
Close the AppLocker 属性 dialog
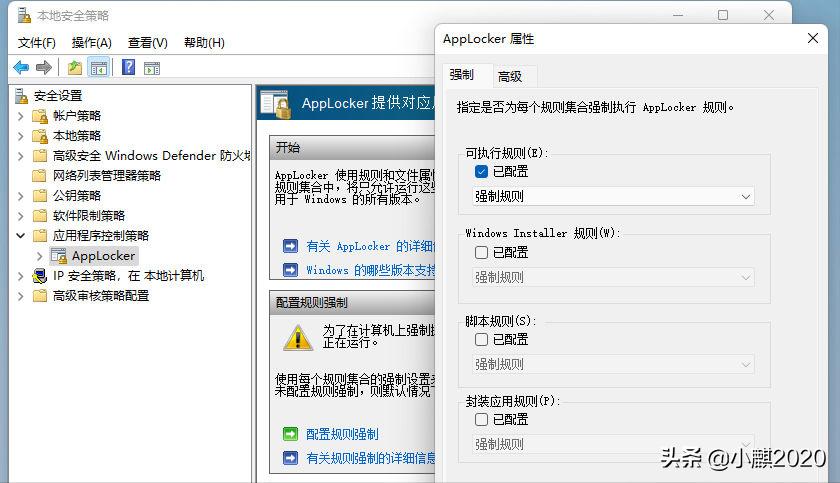(813, 38)
